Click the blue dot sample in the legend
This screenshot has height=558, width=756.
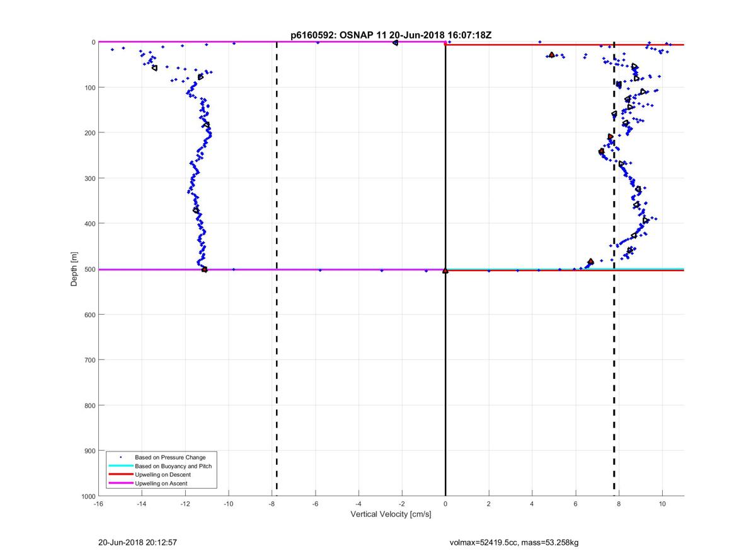click(x=120, y=456)
